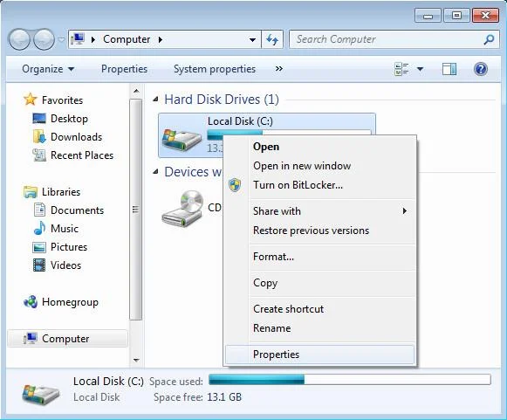Click navigation pane scroll up arrow

136,91
